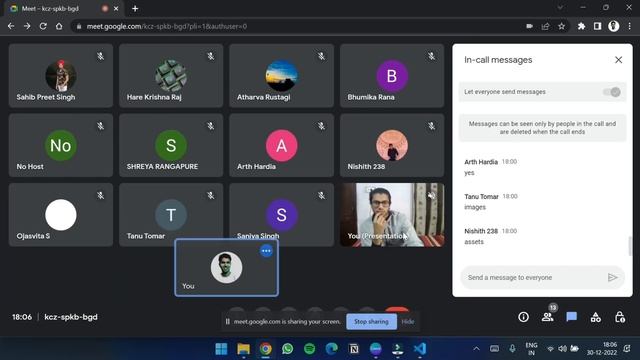Click Bhumika Rana's B avatar
The height and width of the screenshot is (360, 640).
tap(392, 76)
